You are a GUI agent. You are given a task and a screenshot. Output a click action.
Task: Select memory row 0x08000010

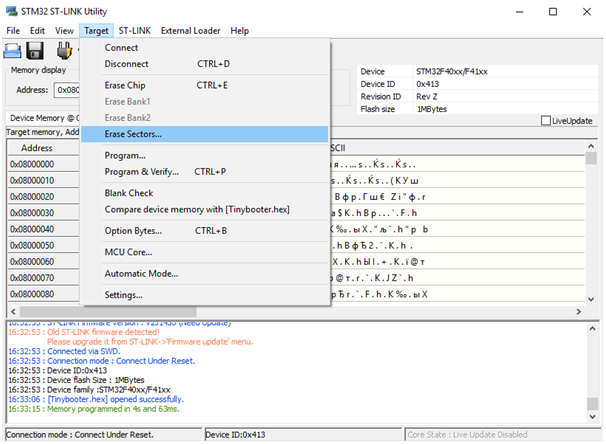coord(43,180)
